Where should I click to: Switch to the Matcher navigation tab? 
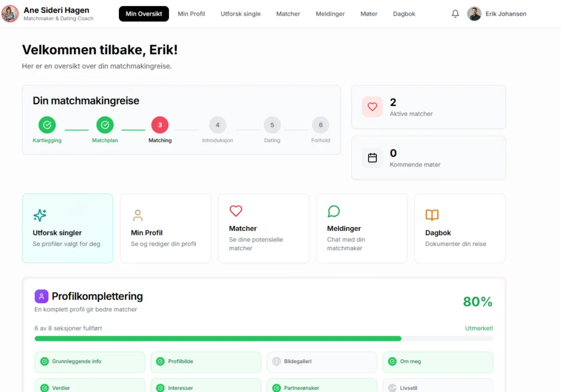288,14
